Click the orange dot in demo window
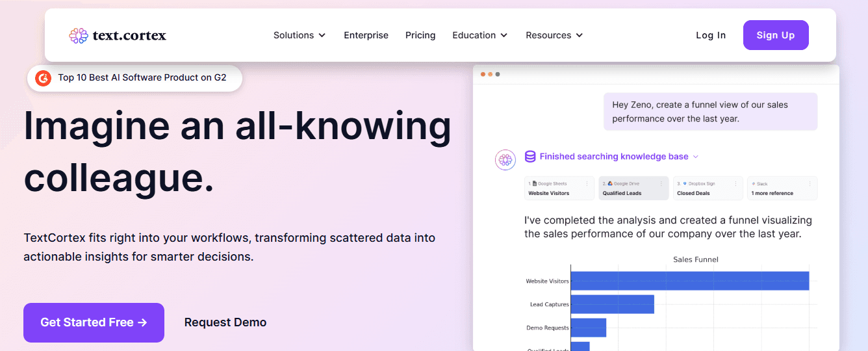868x351 pixels. 490,74
